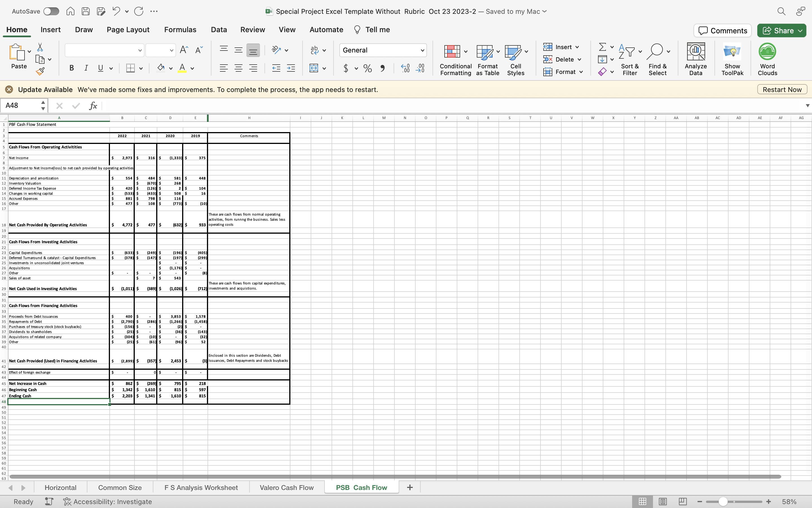Switch to F S Analysis Worksheet sheet
The height and width of the screenshot is (508, 812).
201,487
